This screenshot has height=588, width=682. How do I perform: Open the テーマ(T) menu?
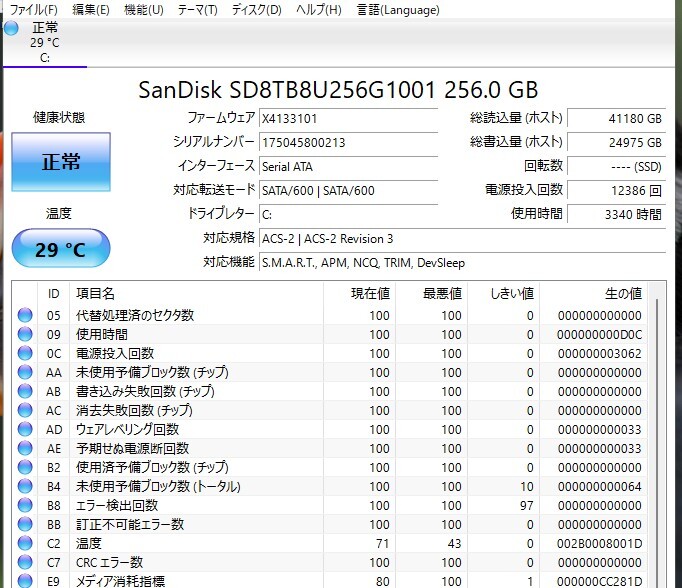coord(197,10)
